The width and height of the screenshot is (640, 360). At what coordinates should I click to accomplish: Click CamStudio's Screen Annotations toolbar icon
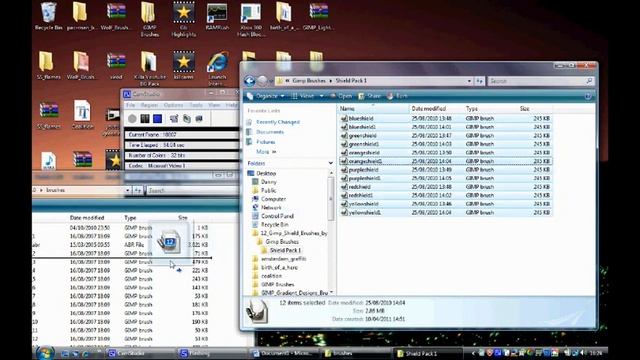(x=187, y=119)
